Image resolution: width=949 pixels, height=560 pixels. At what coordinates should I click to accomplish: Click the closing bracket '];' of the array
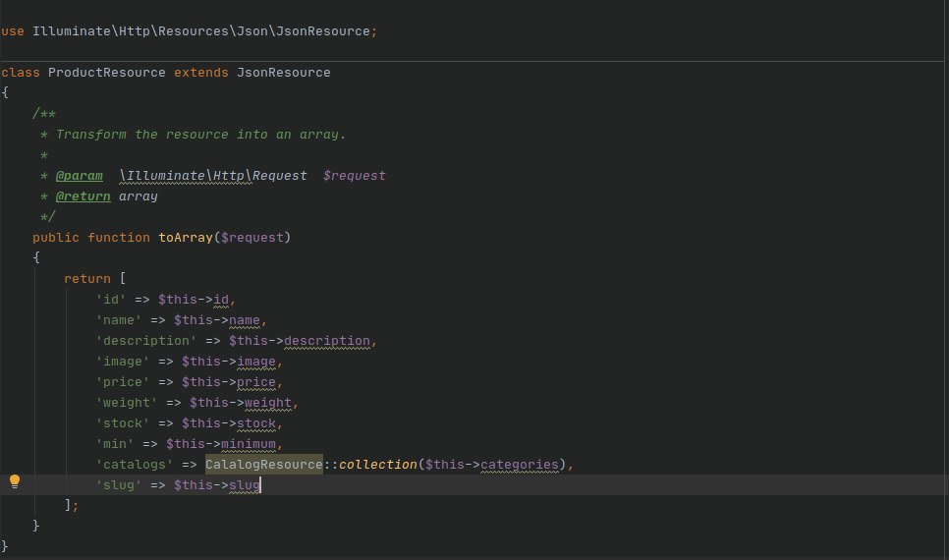pyautogui.click(x=72, y=505)
